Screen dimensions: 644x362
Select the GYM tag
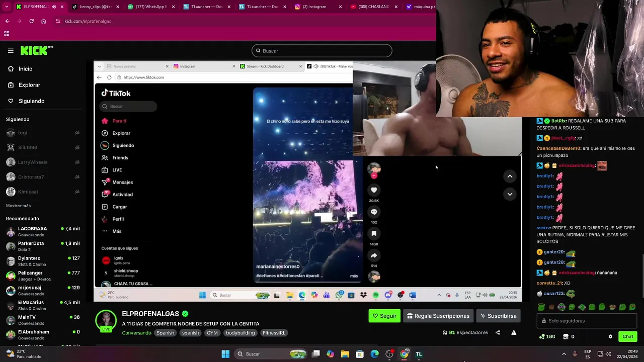click(212, 333)
